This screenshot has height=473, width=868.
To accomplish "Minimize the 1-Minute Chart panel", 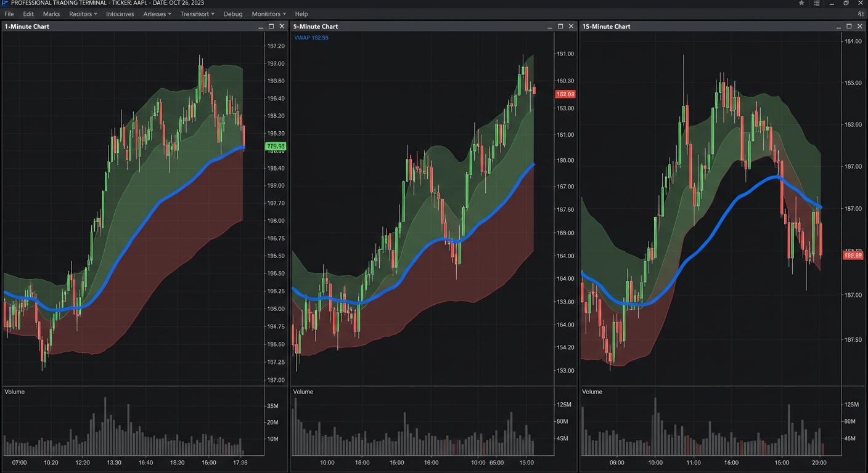I will tap(260, 26).
